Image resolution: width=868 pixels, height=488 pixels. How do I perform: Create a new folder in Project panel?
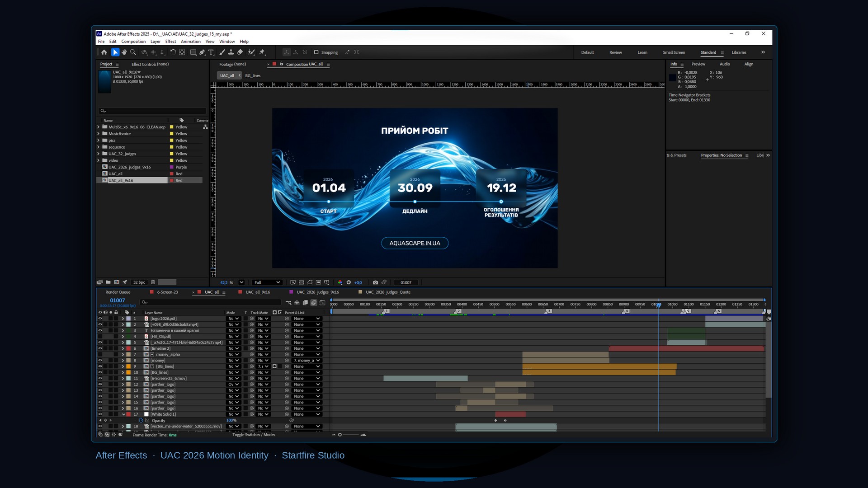(108, 282)
